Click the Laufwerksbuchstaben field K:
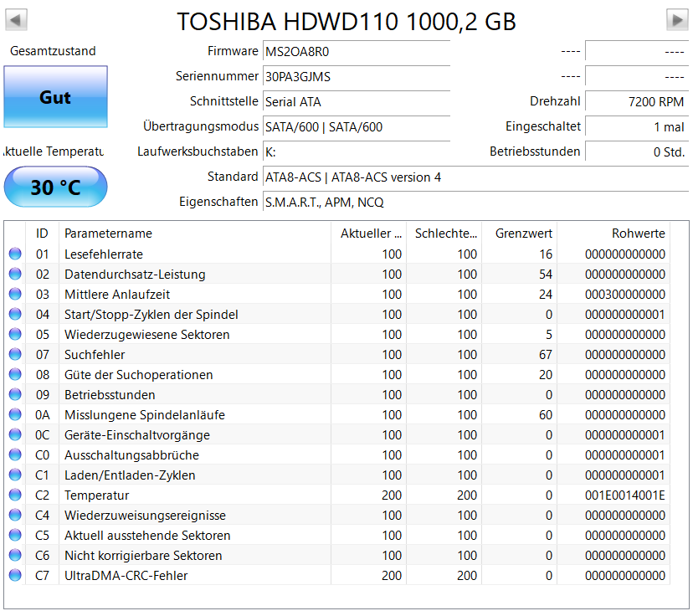 pos(357,152)
